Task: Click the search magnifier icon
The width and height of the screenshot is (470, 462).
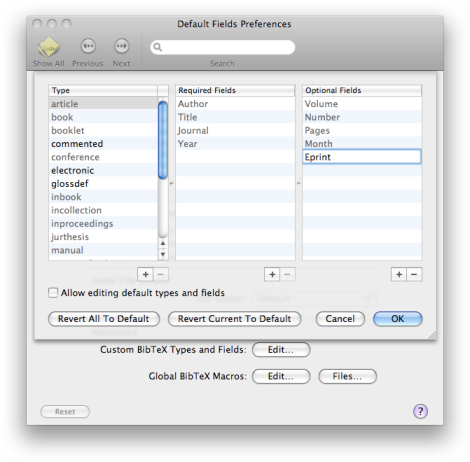Action: click(158, 47)
